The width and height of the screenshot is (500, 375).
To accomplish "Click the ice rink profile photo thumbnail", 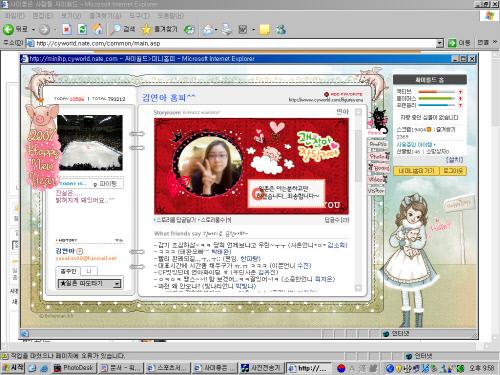I will 90,142.
